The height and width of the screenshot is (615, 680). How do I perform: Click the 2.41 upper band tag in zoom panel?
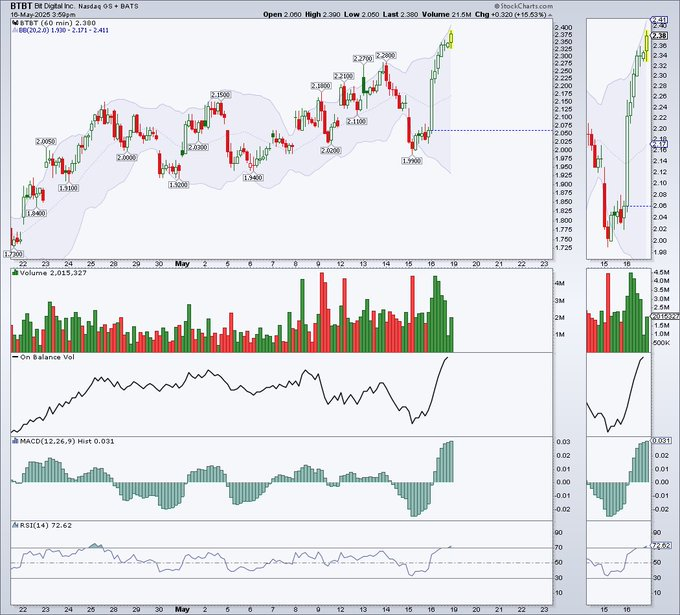click(659, 20)
